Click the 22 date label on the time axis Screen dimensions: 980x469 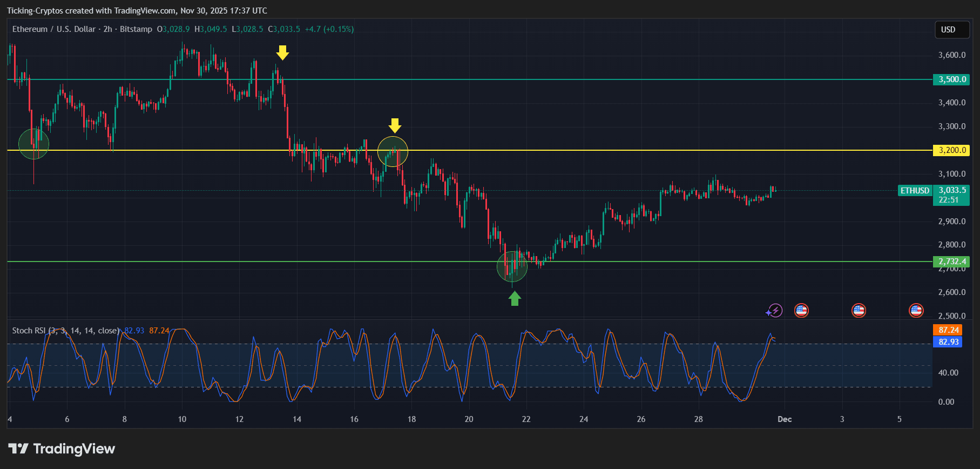[x=526, y=419]
